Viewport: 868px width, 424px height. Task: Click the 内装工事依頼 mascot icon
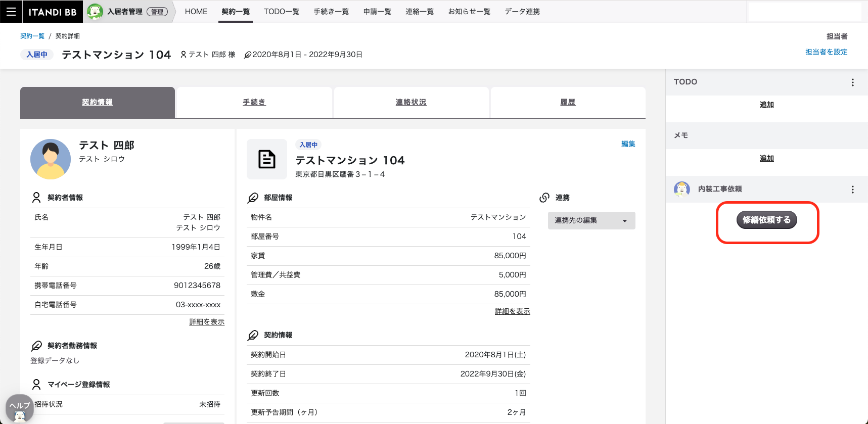[x=682, y=189]
